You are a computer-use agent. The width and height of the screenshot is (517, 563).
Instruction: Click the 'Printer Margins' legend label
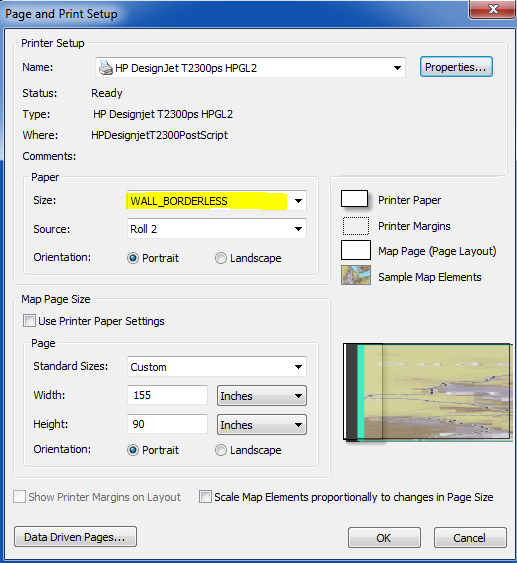coord(414,226)
